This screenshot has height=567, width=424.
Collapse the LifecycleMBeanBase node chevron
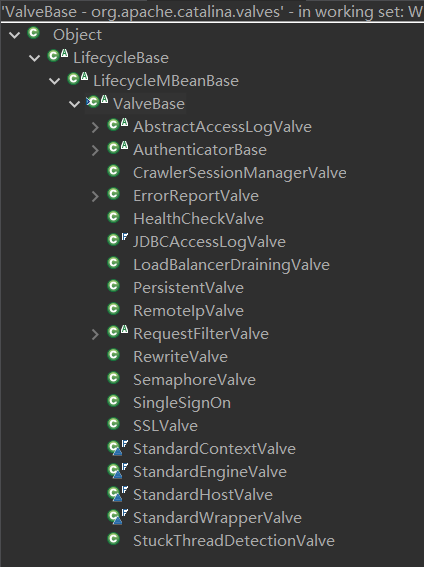[x=54, y=81]
